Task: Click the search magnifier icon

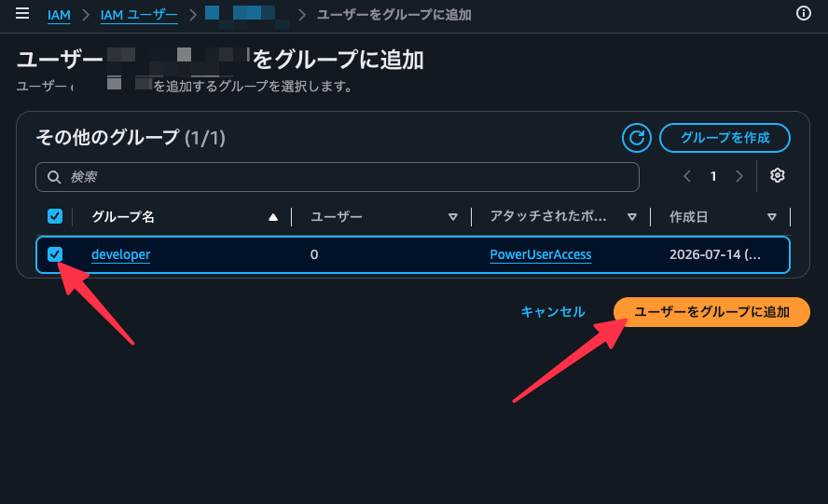Action: tap(54, 177)
